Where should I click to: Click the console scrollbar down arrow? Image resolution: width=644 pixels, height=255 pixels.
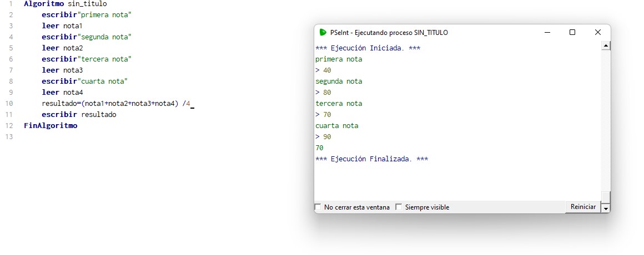point(606,208)
